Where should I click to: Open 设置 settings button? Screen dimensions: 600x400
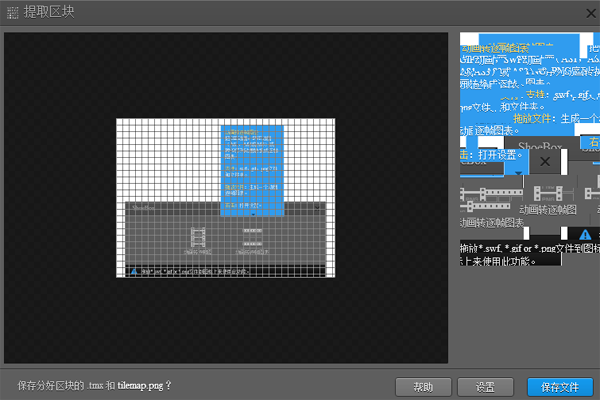[485, 386]
